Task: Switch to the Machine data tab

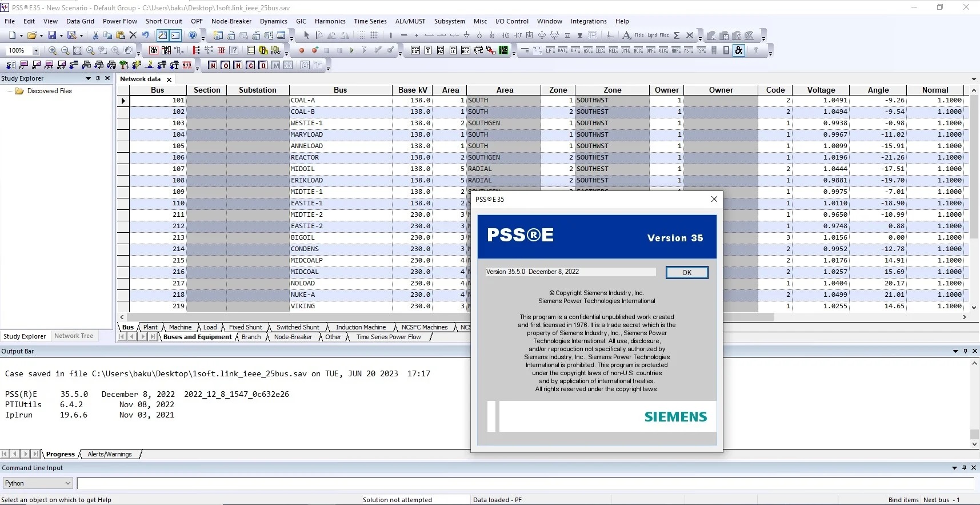Action: pos(181,327)
